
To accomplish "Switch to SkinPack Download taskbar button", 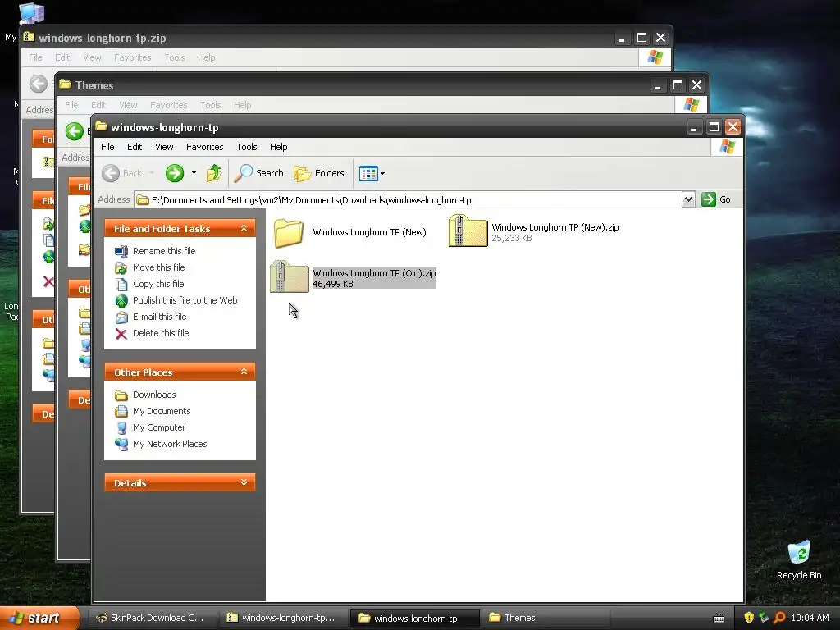I will click(153, 618).
